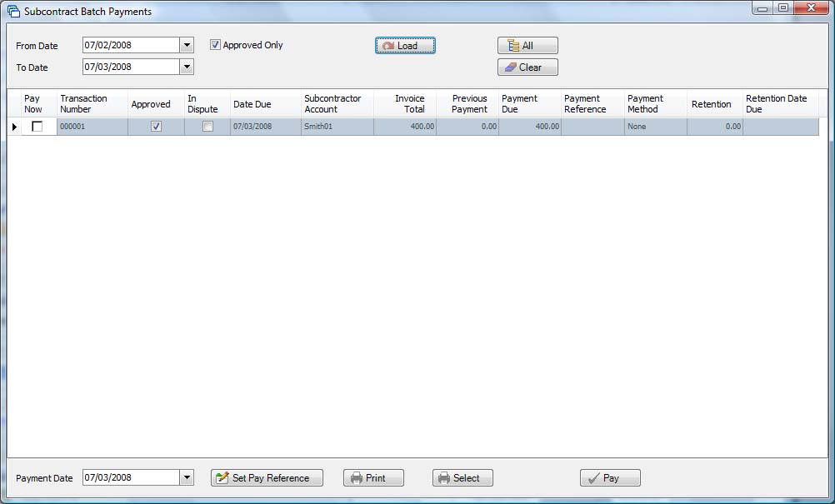This screenshot has width=835, height=504.
Task: Click the Load button
Action: (405, 46)
